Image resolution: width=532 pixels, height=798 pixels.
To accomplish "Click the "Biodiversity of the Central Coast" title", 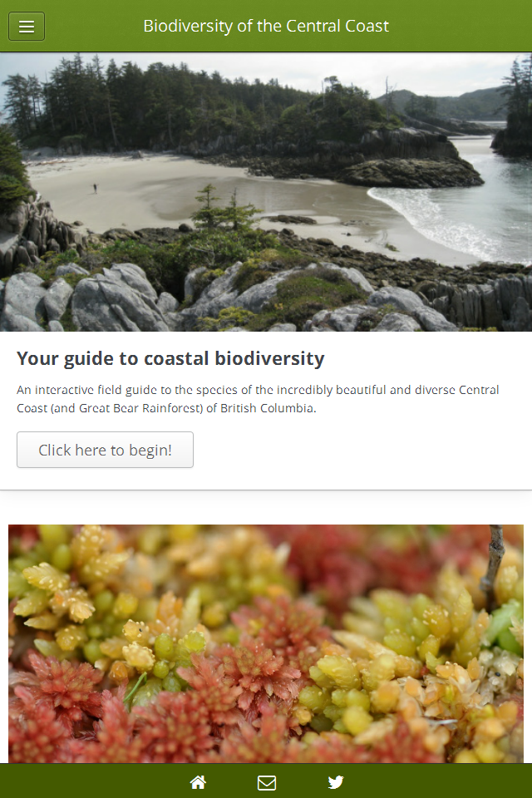I will pyautogui.click(x=266, y=26).
